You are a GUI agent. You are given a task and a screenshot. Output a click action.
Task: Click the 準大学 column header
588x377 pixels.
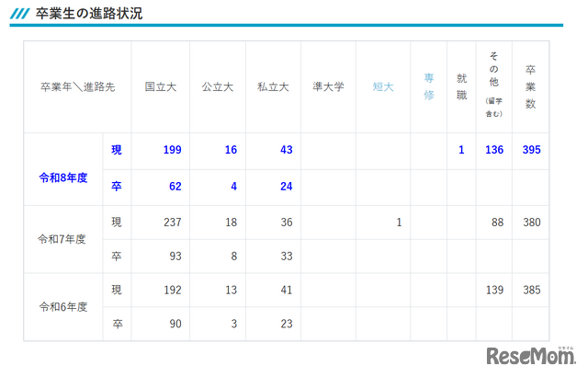click(x=328, y=86)
